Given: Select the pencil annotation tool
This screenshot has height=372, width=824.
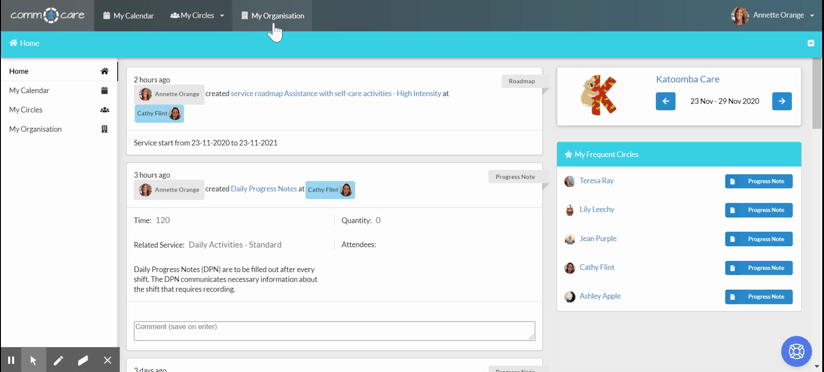Looking at the screenshot, I should click(58, 360).
